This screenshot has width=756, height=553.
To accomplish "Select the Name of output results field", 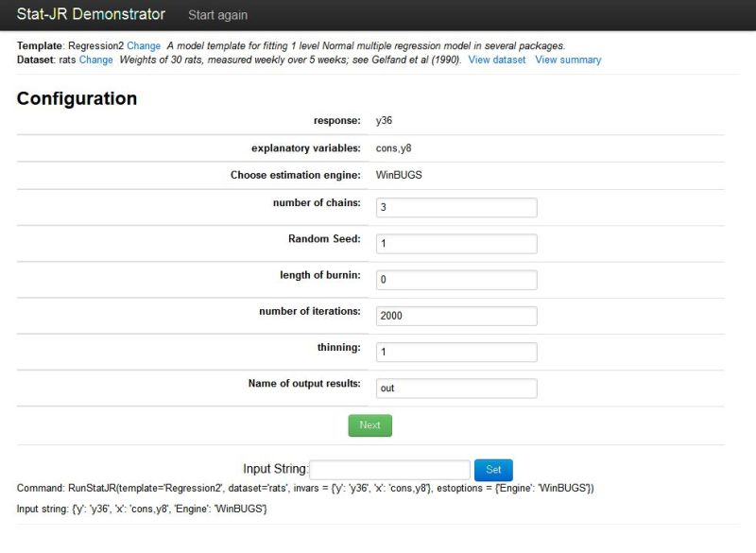I will pos(456,389).
